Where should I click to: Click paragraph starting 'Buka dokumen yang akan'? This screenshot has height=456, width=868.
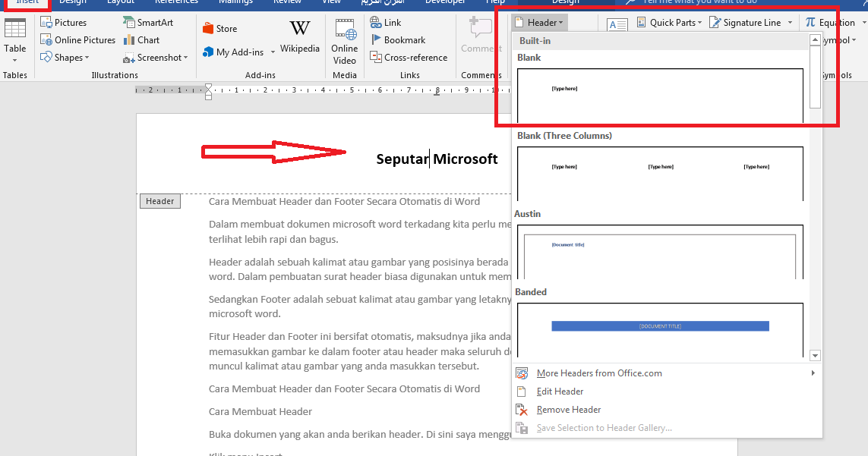pos(360,435)
